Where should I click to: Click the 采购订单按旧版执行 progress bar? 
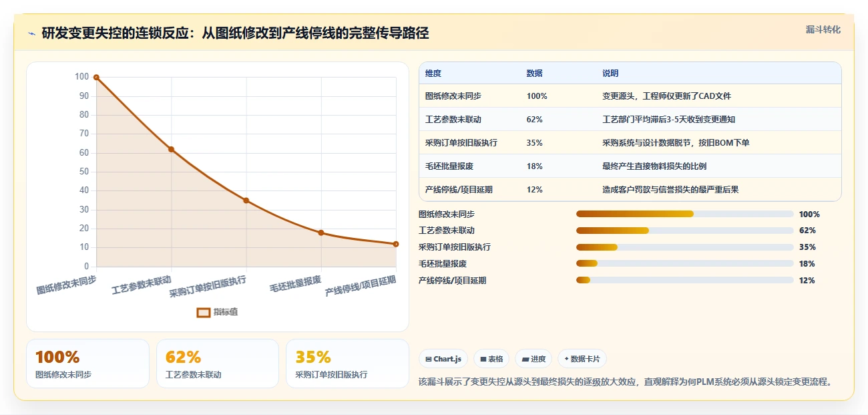click(x=684, y=247)
